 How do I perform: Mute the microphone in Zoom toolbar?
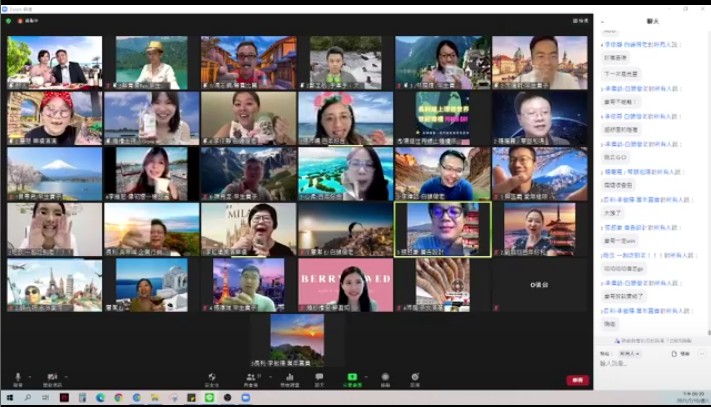(x=18, y=379)
